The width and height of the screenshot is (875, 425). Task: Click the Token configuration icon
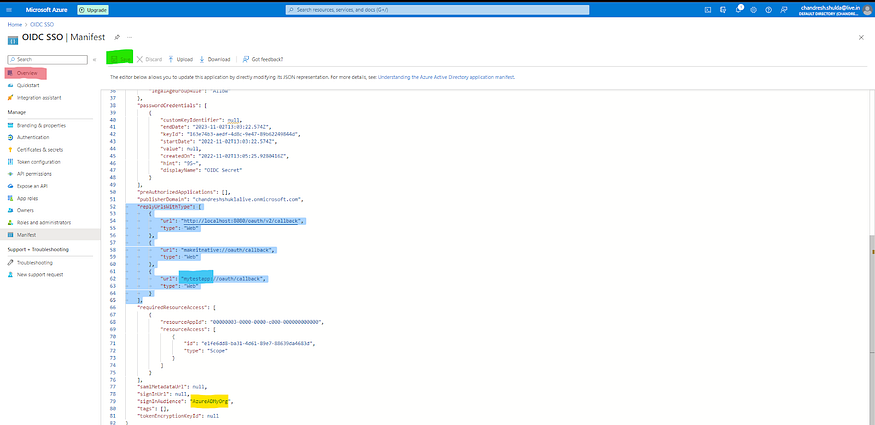[11, 162]
